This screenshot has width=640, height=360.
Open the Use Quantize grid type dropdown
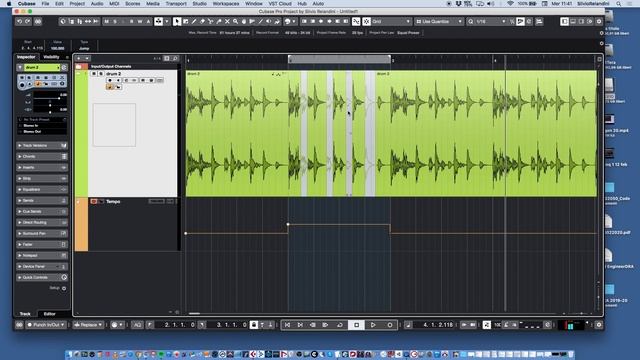(x=439, y=21)
